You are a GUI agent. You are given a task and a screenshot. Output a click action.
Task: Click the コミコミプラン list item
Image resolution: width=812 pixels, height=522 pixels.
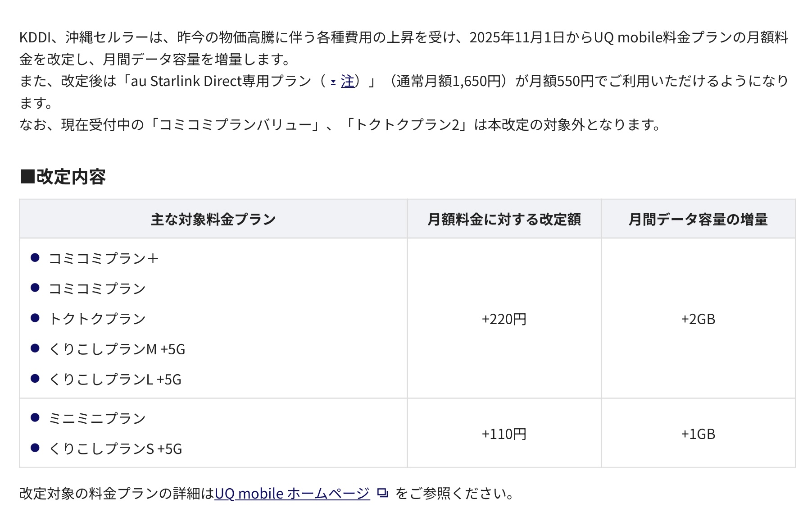point(97,288)
